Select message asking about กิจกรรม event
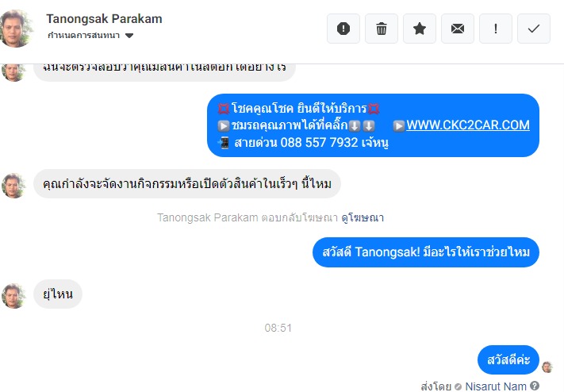Image resolution: width=564 pixels, height=392 pixels. click(x=187, y=183)
